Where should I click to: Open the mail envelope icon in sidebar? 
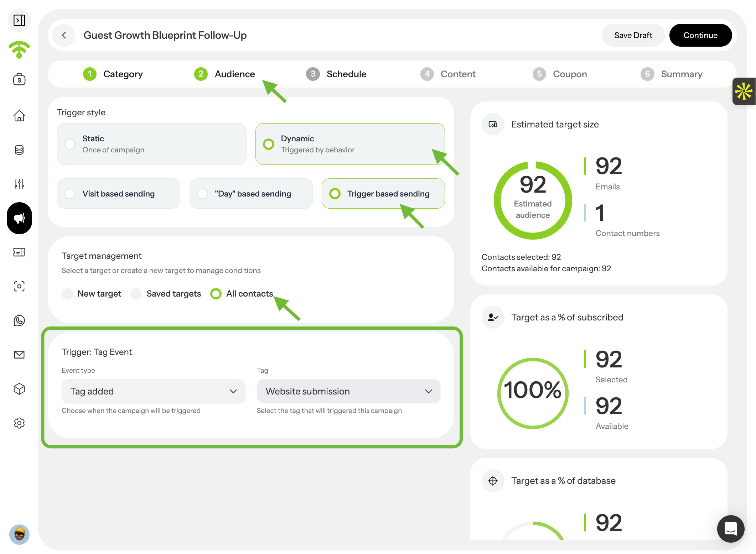[19, 355]
